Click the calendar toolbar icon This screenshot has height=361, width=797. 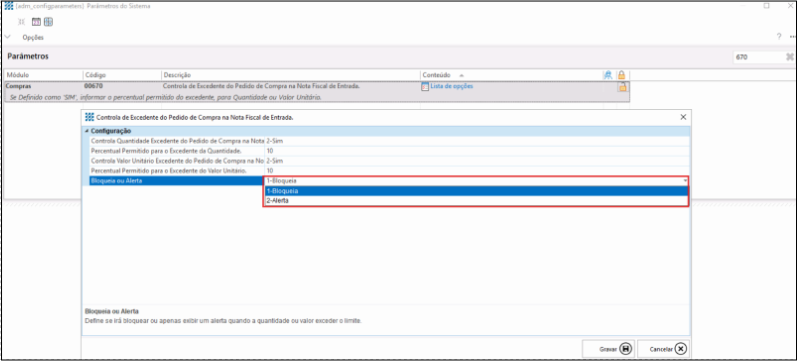pyautogui.click(x=36, y=22)
